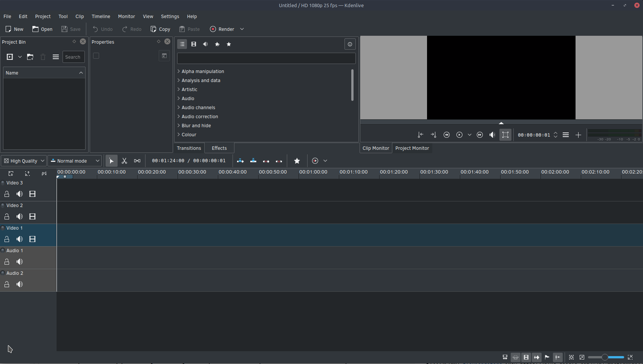Screen dimensions: 643x364
Task: Mute the Audio 2 track
Action: pyautogui.click(x=20, y=284)
